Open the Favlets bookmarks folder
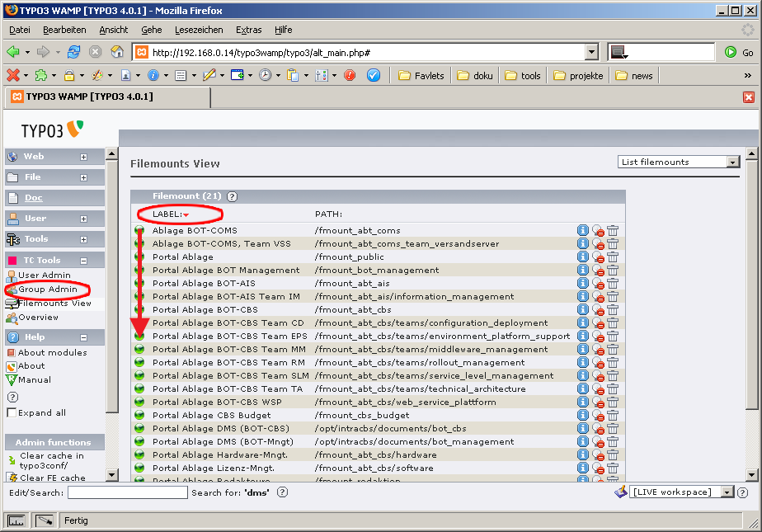762x532 pixels. pos(421,76)
